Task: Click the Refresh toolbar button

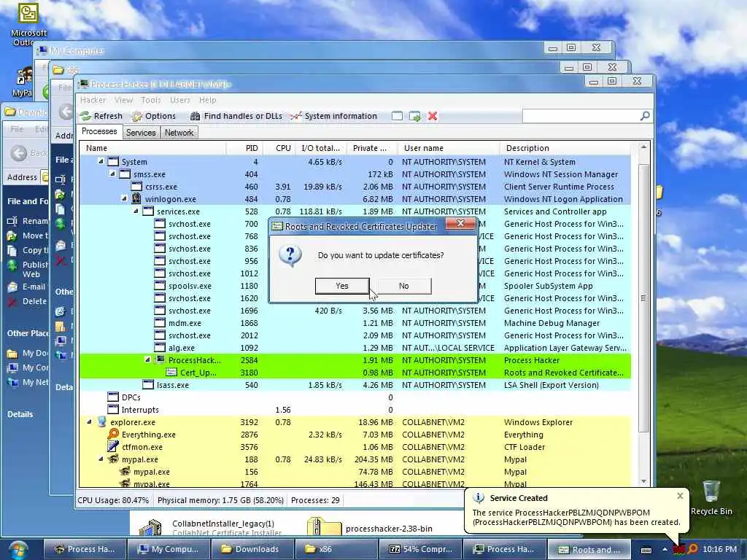Action: [x=101, y=116]
